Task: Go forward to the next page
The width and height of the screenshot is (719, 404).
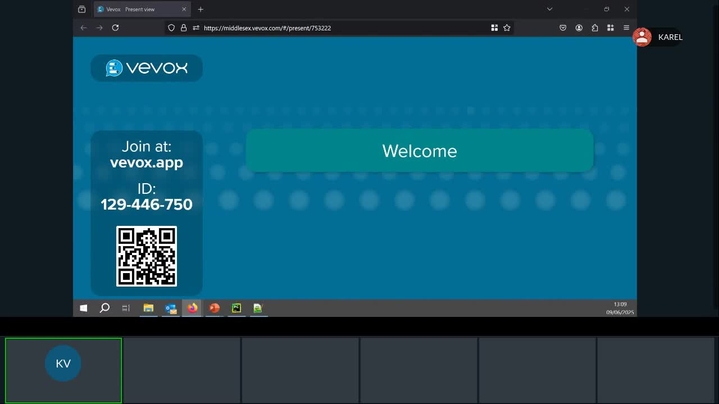Action: click(100, 28)
